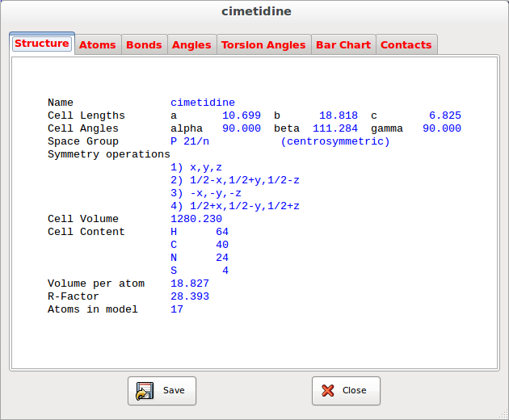Click the beta angle value 111.284
509x420 pixels.
(335, 128)
